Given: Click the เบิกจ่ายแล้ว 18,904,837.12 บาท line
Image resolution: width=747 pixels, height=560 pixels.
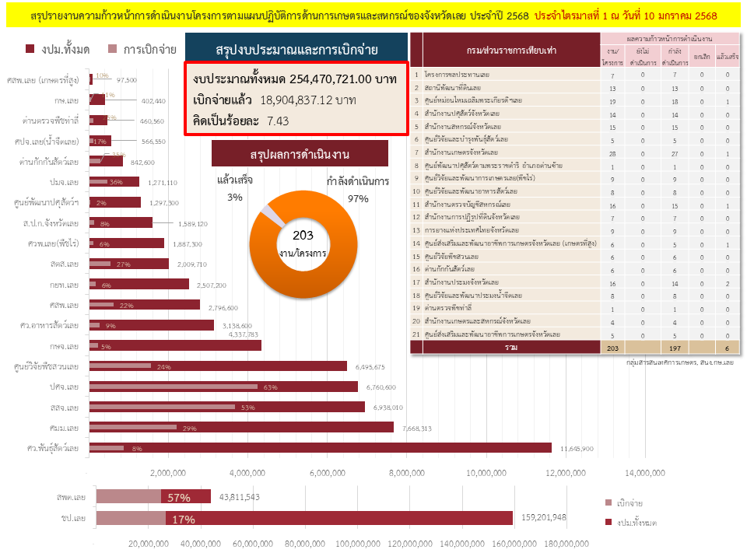Looking at the screenshot, I should click(275, 100).
